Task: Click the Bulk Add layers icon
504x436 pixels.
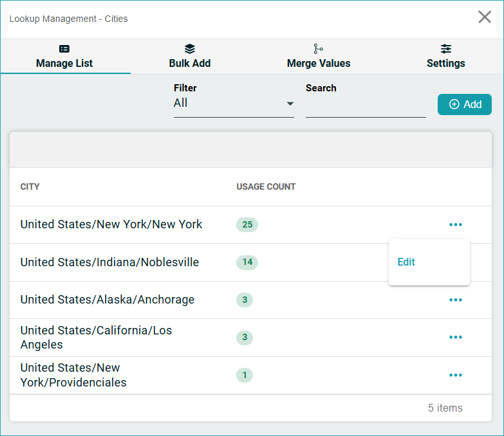Action: [x=189, y=49]
